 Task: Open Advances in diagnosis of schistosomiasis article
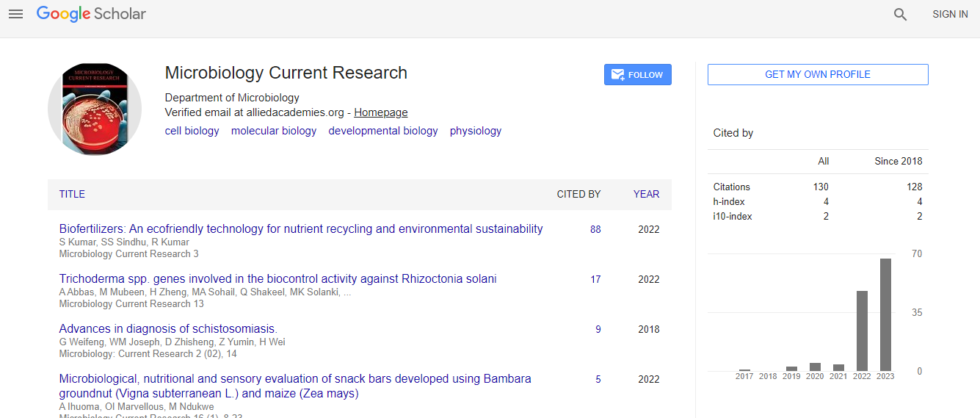(x=168, y=329)
